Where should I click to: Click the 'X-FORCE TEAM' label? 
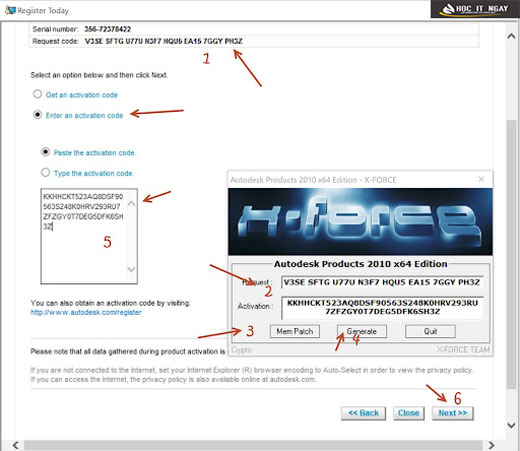coord(463,350)
